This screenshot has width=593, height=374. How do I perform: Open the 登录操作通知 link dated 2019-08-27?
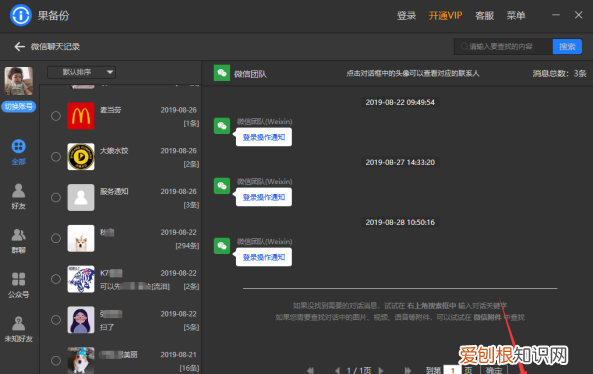[x=264, y=197]
